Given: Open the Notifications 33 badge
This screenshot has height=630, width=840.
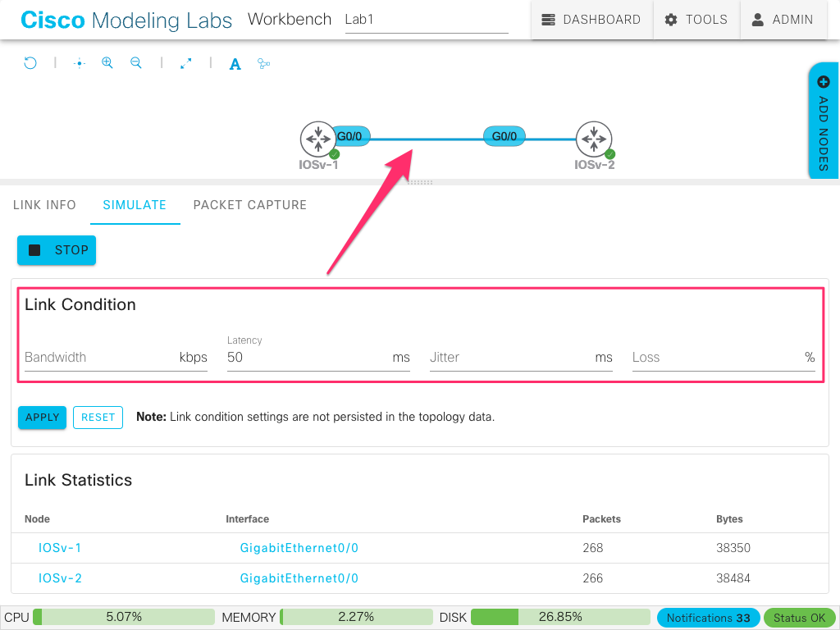Looking at the screenshot, I should click(x=708, y=618).
